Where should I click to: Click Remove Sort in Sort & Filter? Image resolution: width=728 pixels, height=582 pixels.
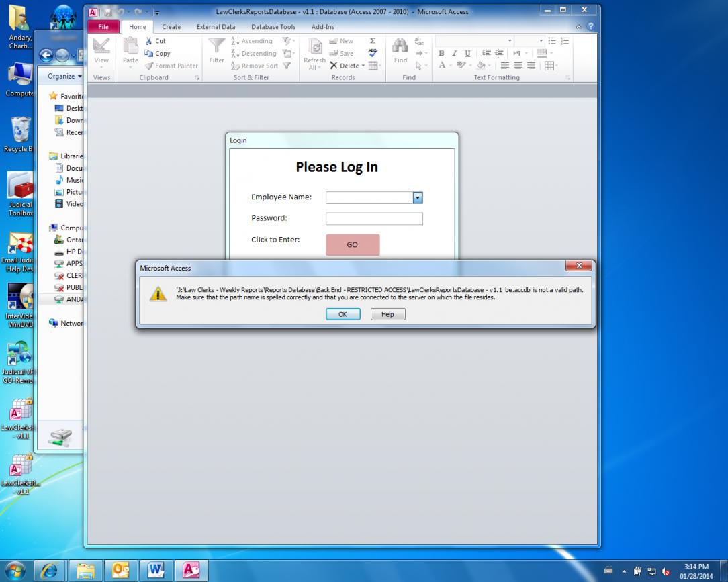point(255,66)
